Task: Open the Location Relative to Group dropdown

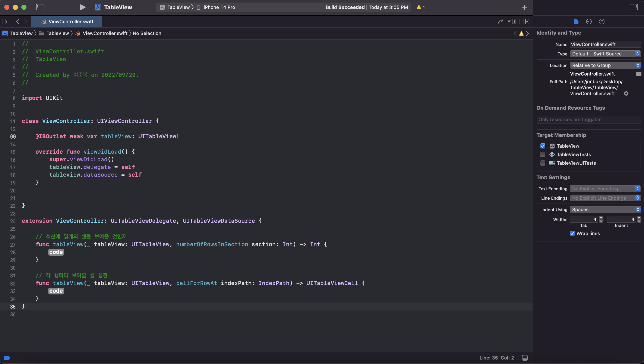Action: [x=605, y=65]
